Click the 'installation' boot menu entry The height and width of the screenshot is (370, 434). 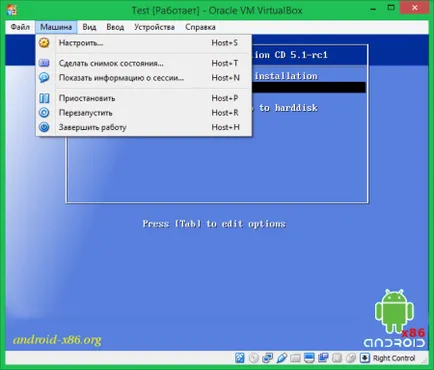(286, 76)
